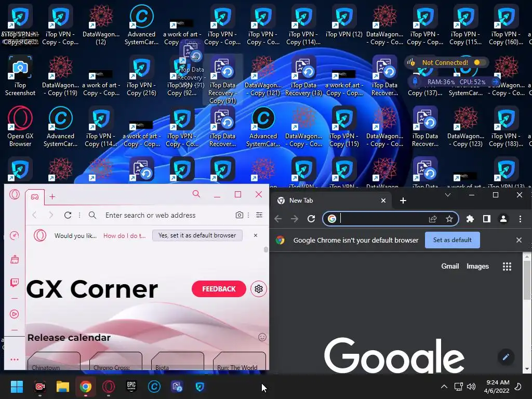Open Opera Easy Setup sliders icon
The width and height of the screenshot is (532, 399).
tap(259, 215)
